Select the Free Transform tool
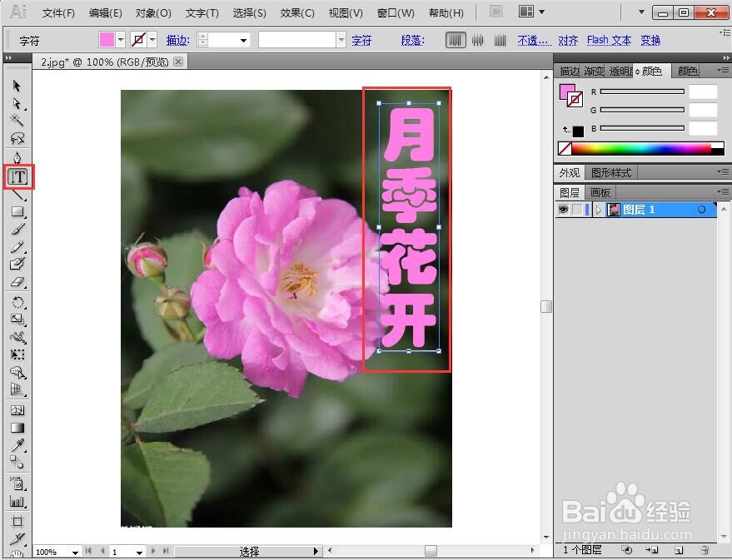 click(17, 354)
